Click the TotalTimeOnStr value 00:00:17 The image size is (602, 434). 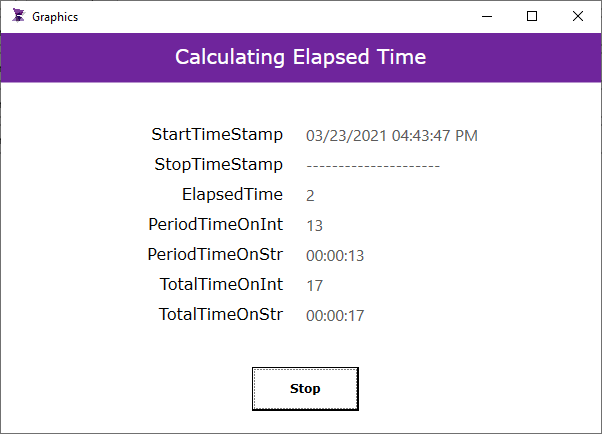[x=335, y=316]
